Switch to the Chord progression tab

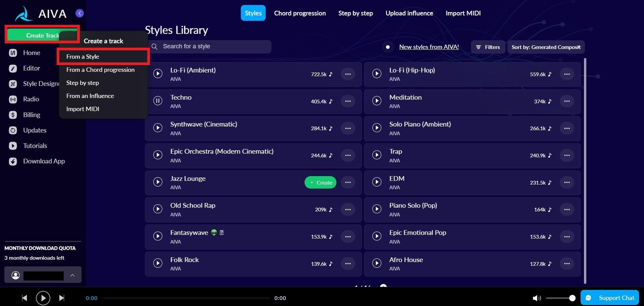coord(300,13)
